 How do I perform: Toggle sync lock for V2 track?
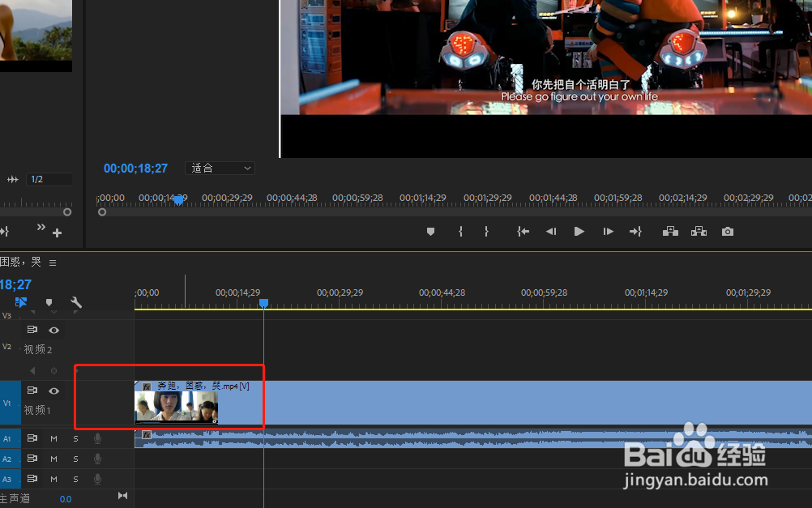click(x=32, y=329)
